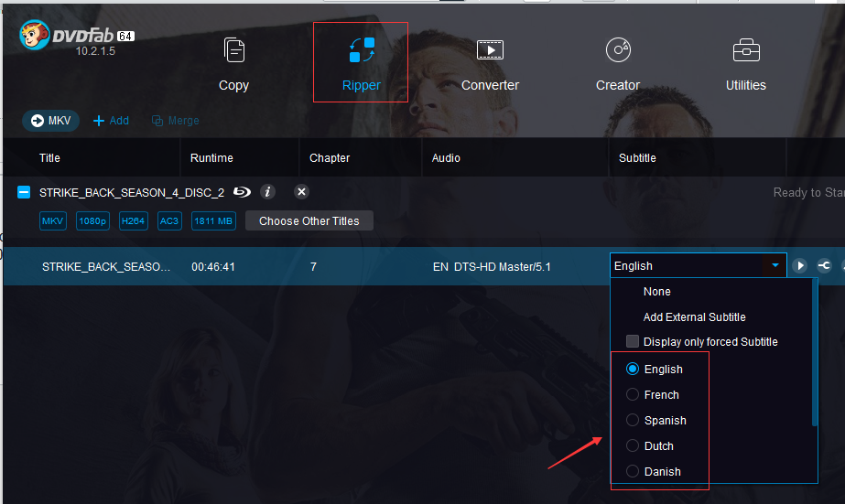Image resolution: width=845 pixels, height=504 pixels.
Task: Select French subtitle radio button
Action: (x=633, y=394)
